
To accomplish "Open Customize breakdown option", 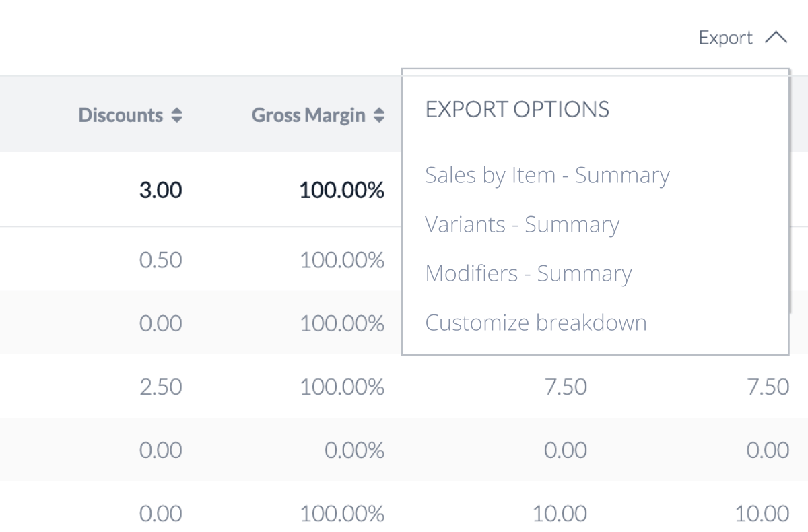I will (x=535, y=322).
